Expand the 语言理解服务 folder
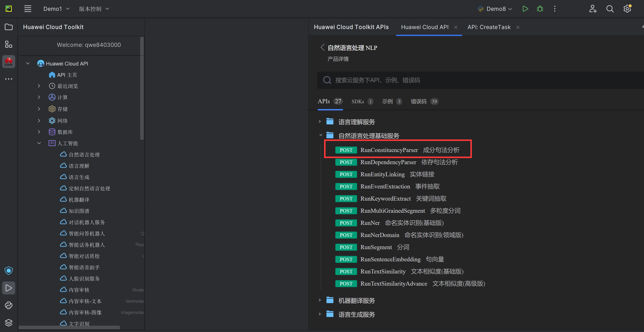Image resolution: width=644 pixels, height=332 pixels. click(x=320, y=122)
